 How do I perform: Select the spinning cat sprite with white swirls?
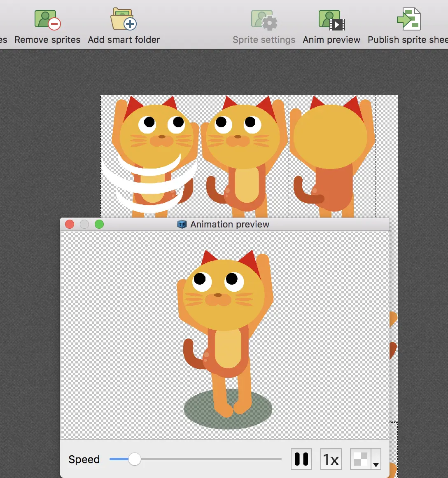pos(150,157)
